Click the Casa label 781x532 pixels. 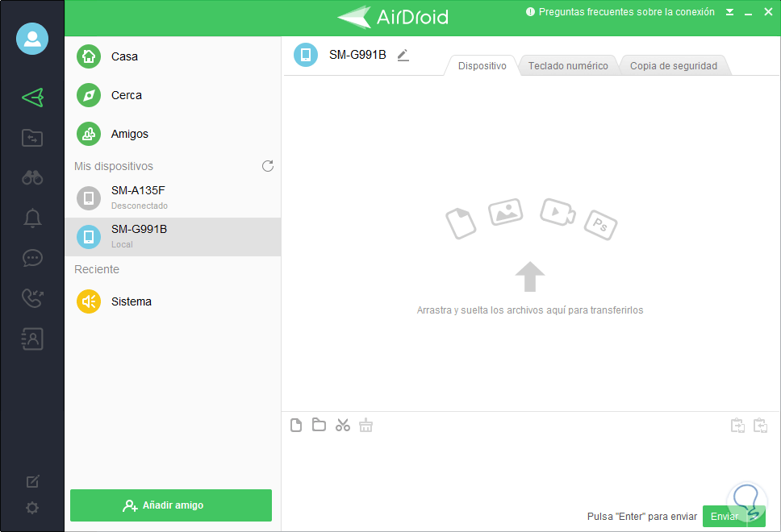124,56
